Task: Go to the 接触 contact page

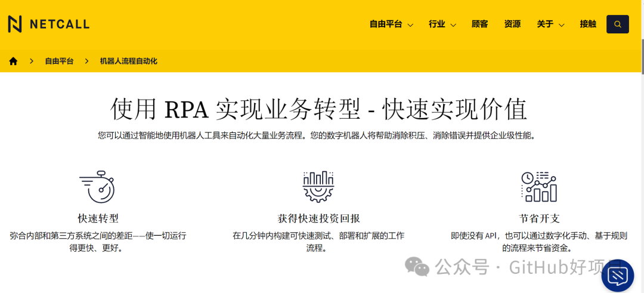Action: [588, 24]
